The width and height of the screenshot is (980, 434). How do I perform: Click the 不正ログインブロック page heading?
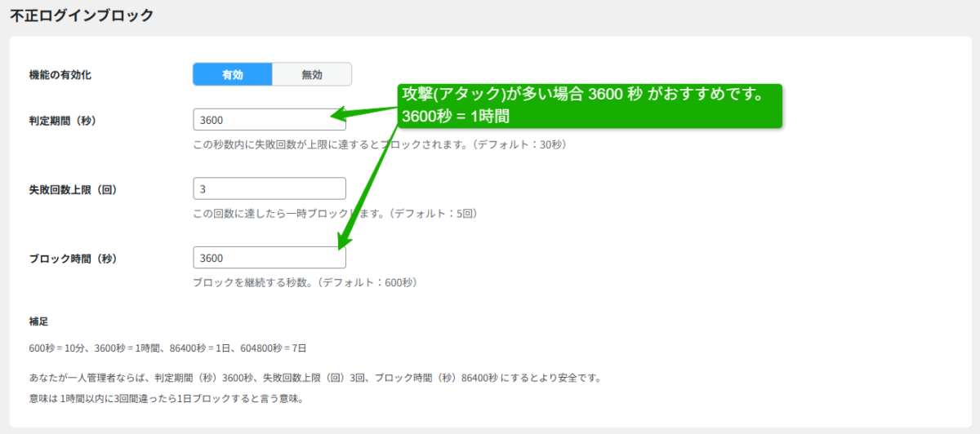coord(82,15)
